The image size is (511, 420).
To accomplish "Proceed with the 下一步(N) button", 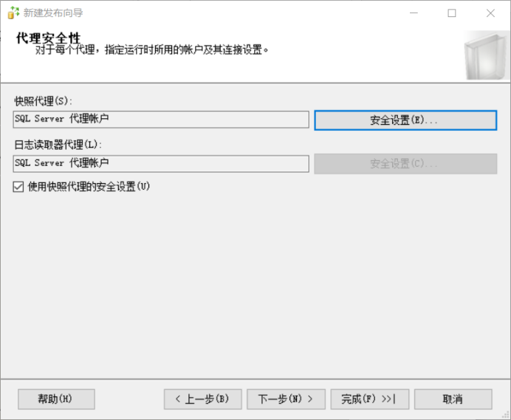I will pos(286,399).
